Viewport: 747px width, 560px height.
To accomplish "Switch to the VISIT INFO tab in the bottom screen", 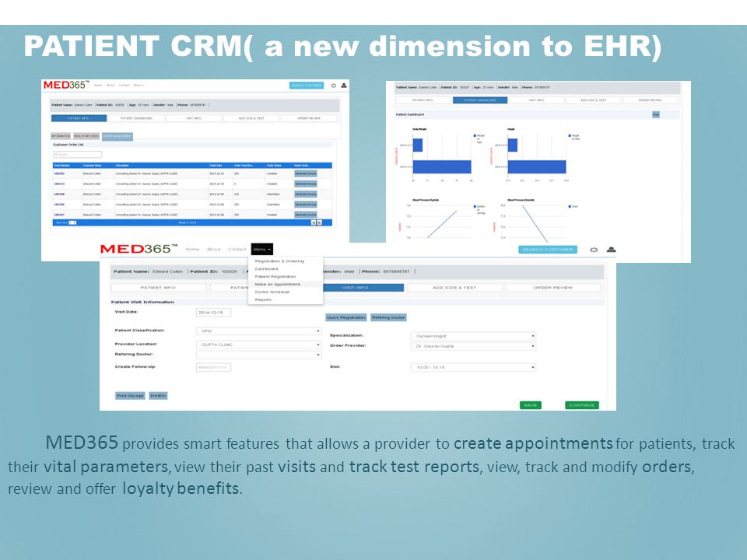I will point(363,288).
